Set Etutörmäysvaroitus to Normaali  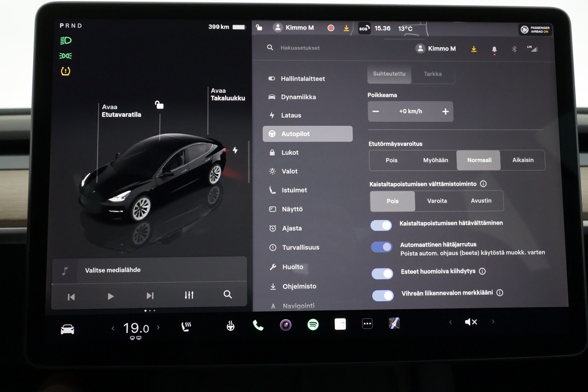(479, 160)
